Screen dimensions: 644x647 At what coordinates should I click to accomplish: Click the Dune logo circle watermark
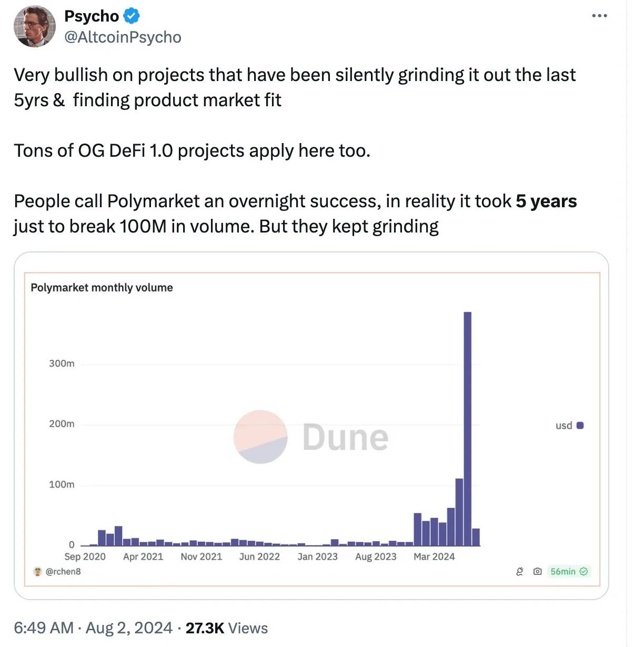click(260, 437)
